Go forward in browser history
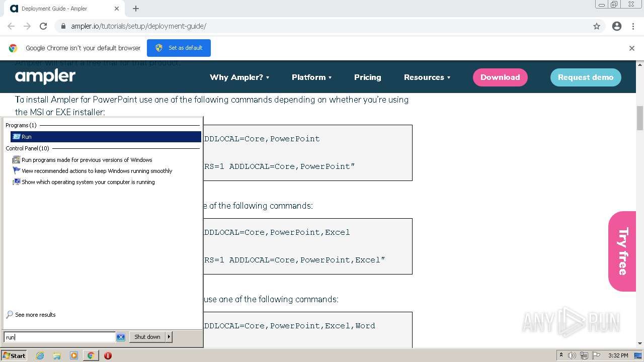Screen dimensions: 644x362 [x=27, y=26]
